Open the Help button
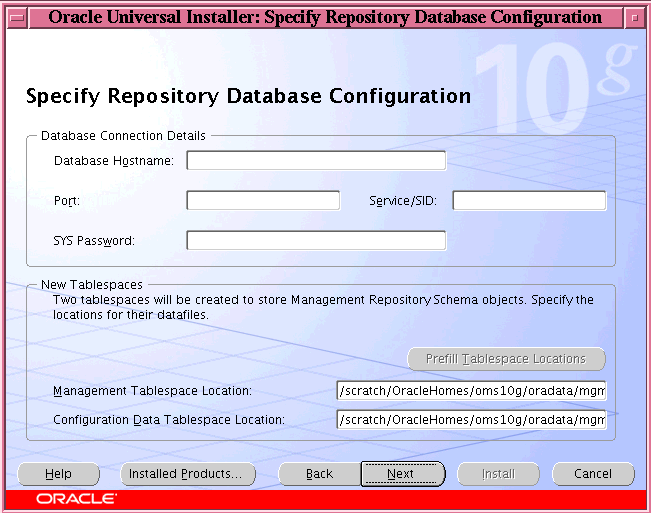651x513 pixels. (x=59, y=474)
